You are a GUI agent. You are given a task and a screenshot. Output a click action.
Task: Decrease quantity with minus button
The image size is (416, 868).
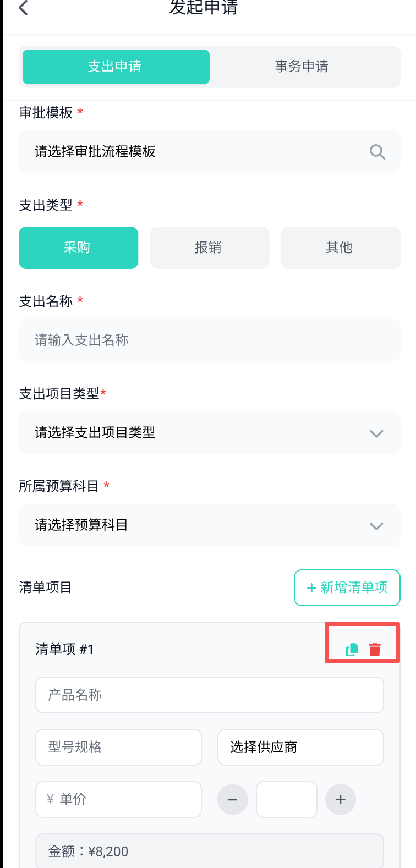pyautogui.click(x=232, y=799)
